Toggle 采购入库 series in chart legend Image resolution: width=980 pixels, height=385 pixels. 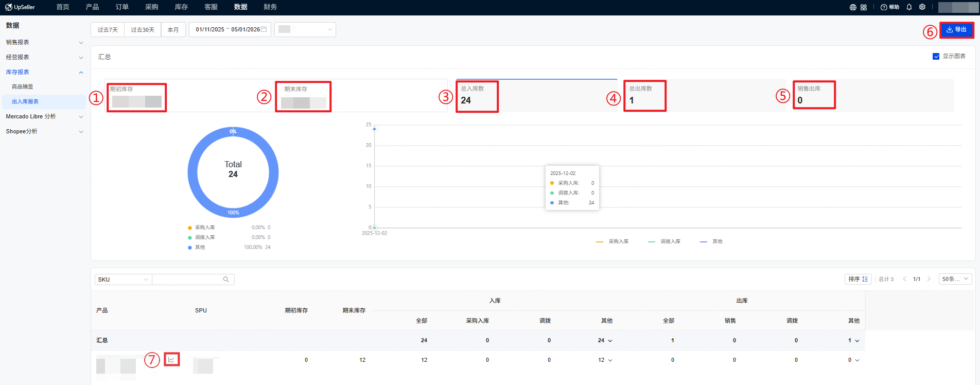612,241
